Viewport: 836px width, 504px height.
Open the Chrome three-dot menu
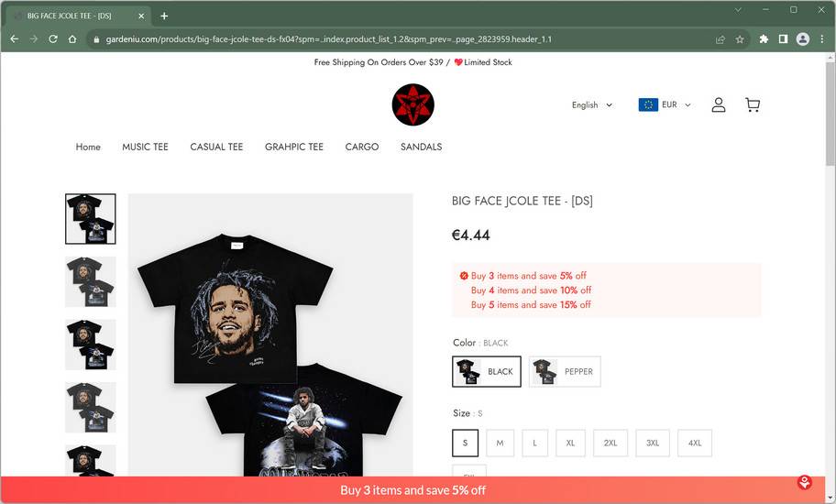(821, 38)
